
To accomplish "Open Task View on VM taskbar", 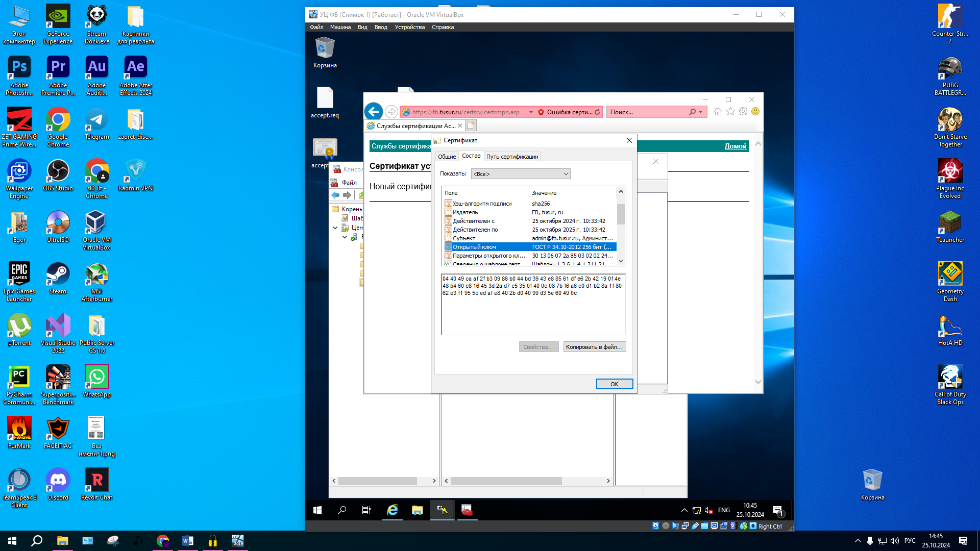I will [x=366, y=510].
